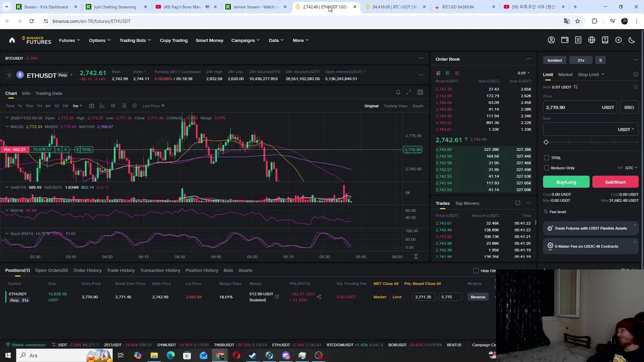Expand the Futures menu dropdown
Viewport: 644px width, 362px height.
[69, 40]
